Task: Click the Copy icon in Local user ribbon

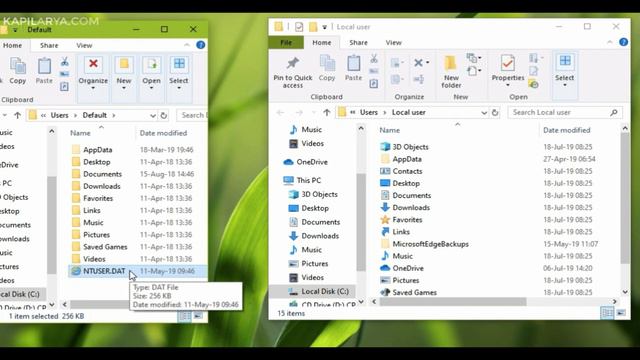Action: [327, 64]
